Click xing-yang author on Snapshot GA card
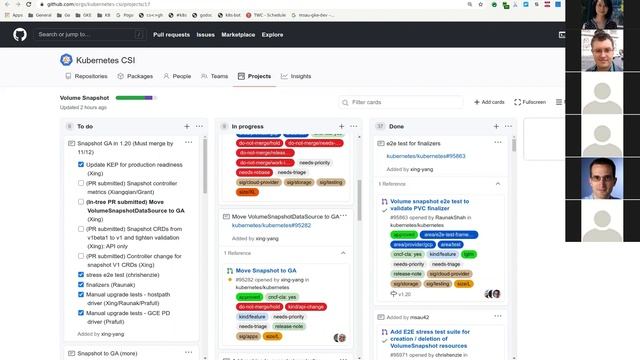This screenshot has height=360, width=640. 112,334
